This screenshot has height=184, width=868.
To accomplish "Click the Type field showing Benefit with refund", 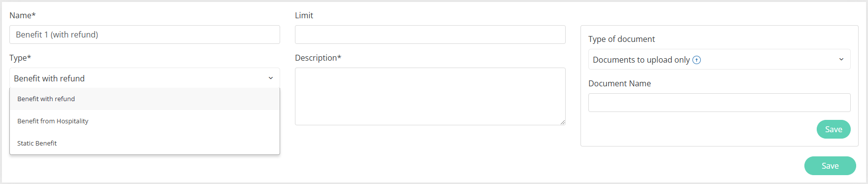I will pyautogui.click(x=145, y=78).
